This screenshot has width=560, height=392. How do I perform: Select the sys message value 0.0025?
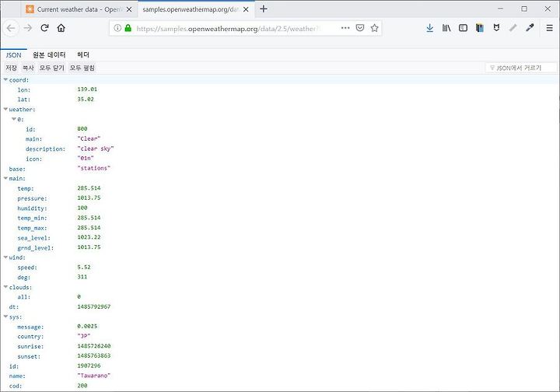point(87,327)
